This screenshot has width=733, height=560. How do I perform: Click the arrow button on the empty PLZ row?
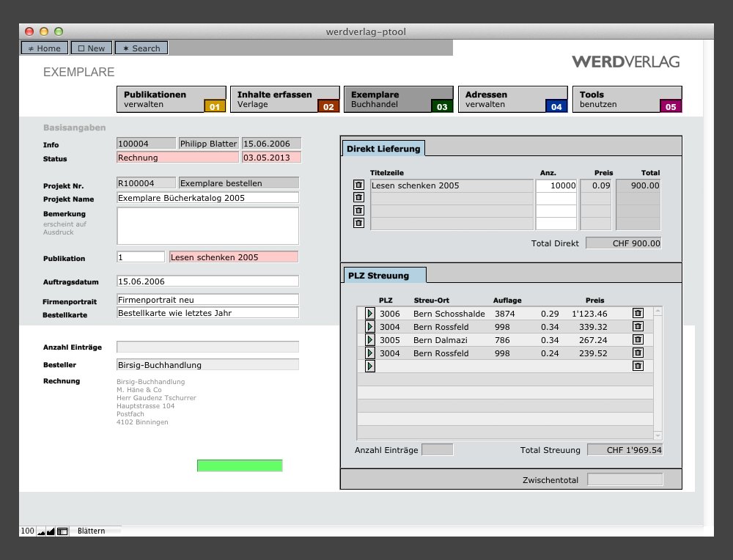click(369, 366)
